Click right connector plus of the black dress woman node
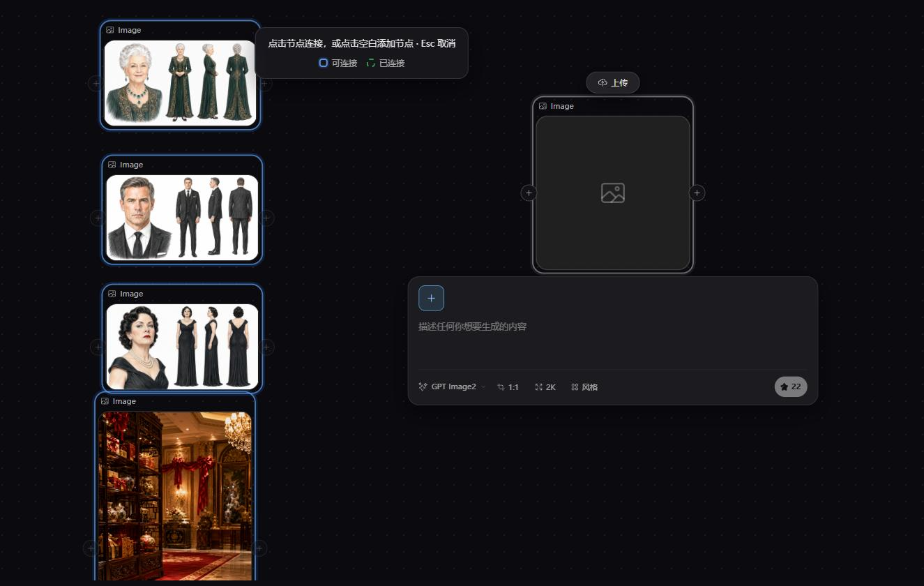This screenshot has width=924, height=586. click(266, 347)
